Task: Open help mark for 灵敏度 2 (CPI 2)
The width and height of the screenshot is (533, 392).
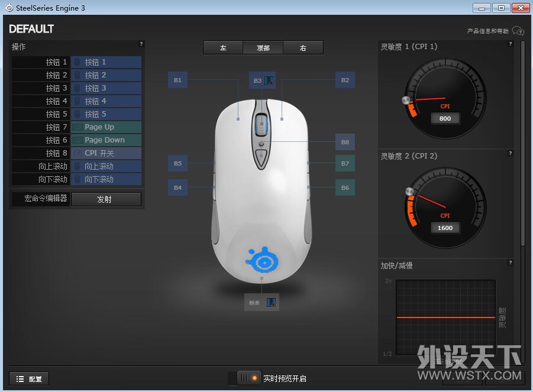Action: pyautogui.click(x=510, y=153)
